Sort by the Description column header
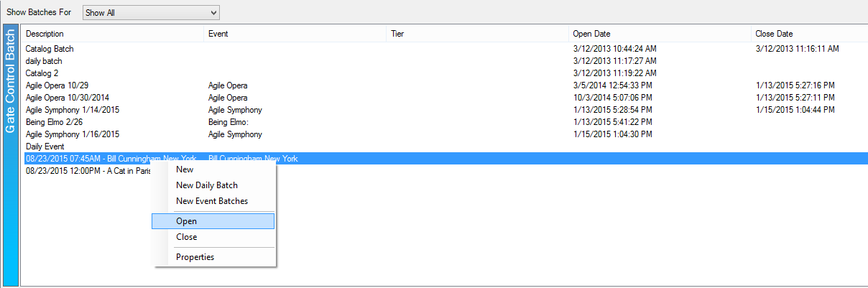868x288 pixels. (x=45, y=34)
